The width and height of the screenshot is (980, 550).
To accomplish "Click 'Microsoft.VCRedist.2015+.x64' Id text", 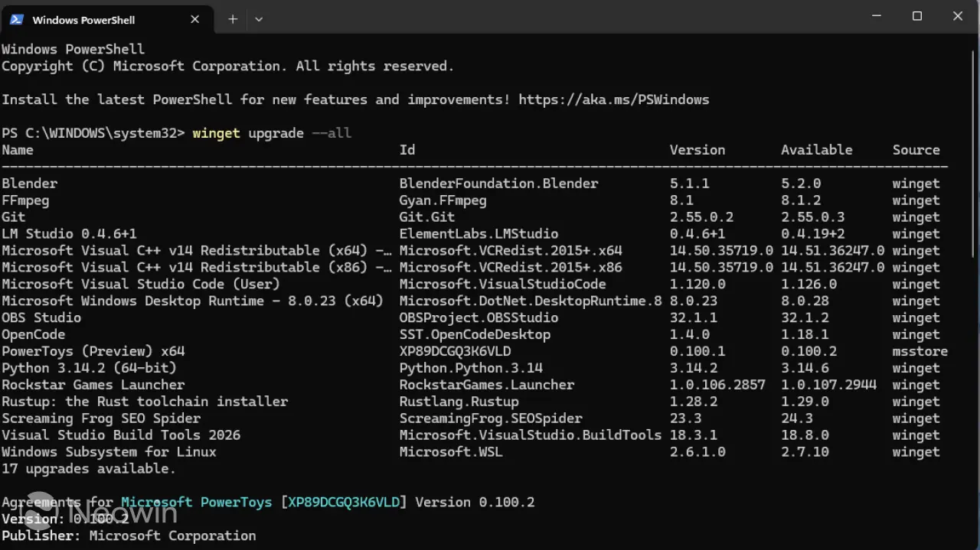I will click(x=511, y=251).
